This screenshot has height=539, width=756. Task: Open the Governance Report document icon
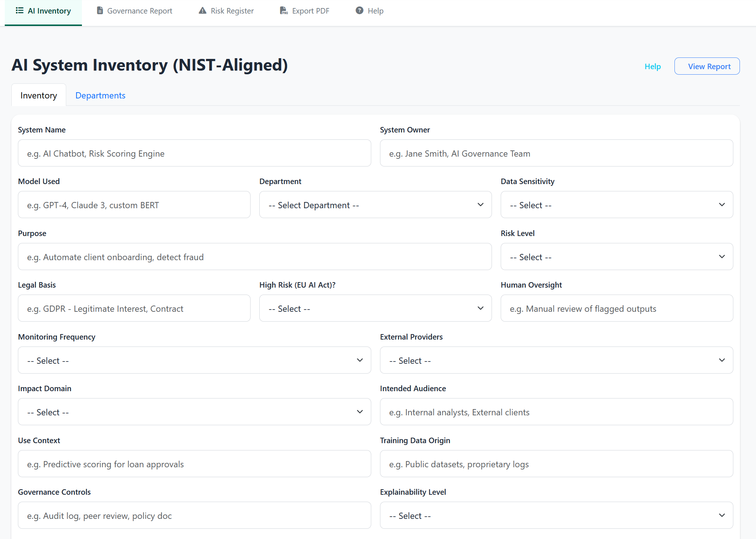pyautogui.click(x=99, y=11)
